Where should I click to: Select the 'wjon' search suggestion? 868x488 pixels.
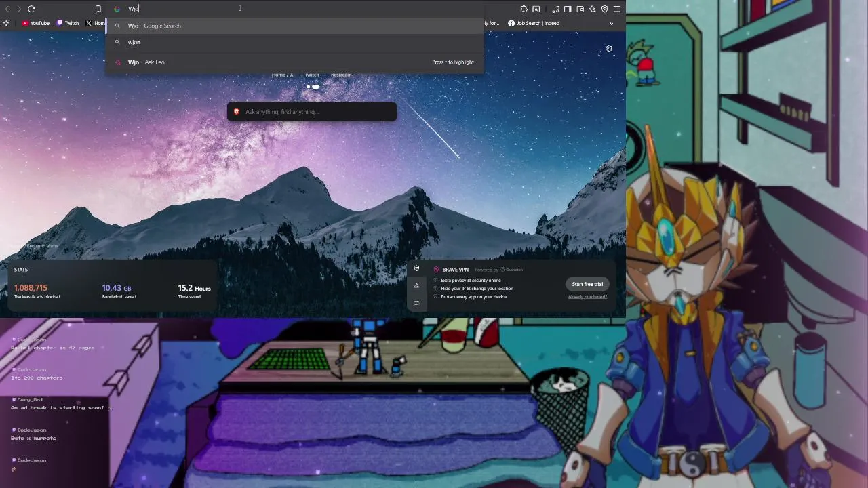[x=294, y=42]
